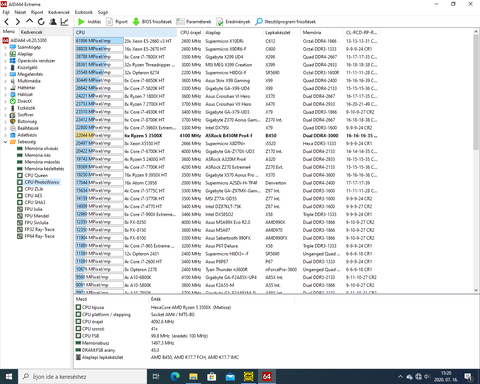480x384 pixels.
Task: Click the up-level arrow toolbar icon
Action: pos(29,22)
